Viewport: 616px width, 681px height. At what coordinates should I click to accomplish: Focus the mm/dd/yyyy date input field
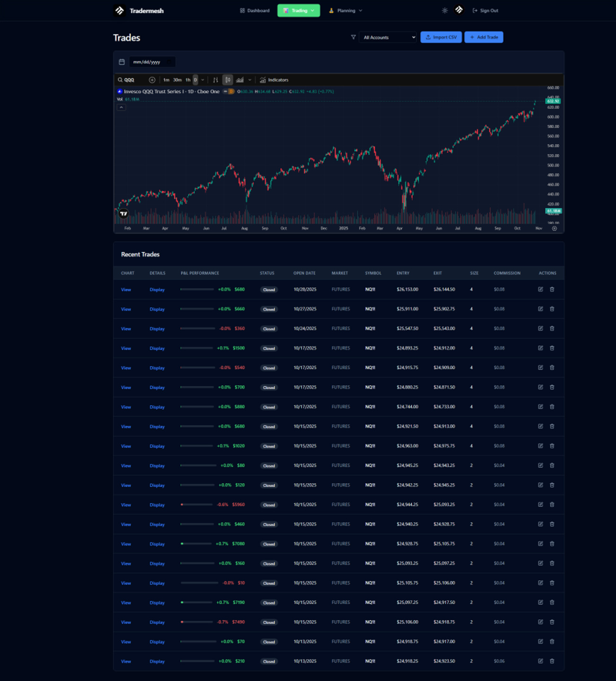coord(152,62)
